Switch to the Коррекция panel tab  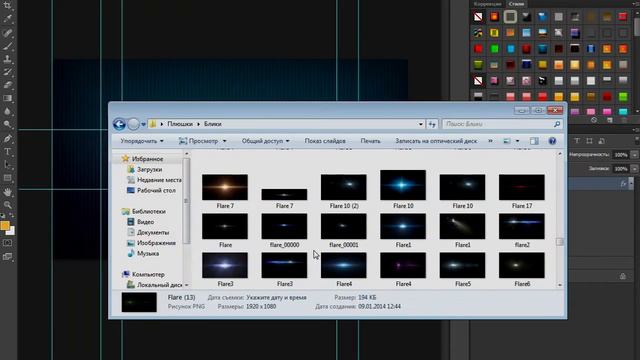coord(487,4)
